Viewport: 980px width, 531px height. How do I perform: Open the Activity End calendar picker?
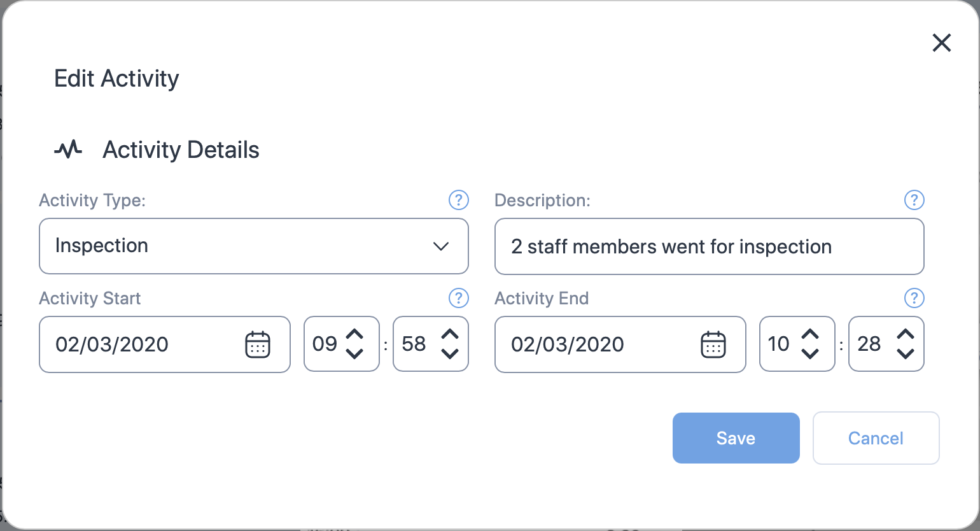[x=714, y=344]
